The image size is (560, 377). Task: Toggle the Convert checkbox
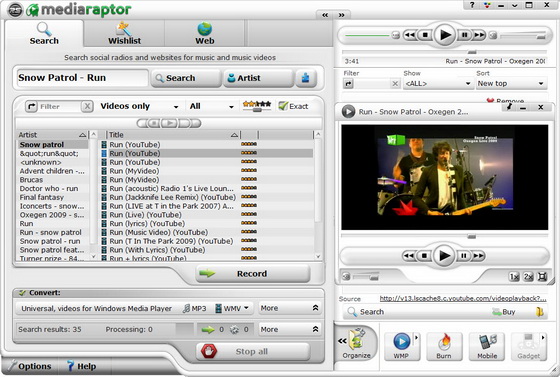(22, 293)
